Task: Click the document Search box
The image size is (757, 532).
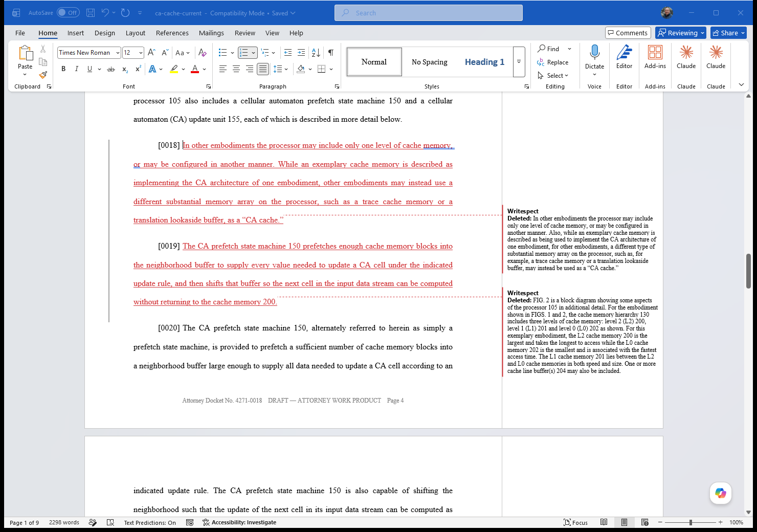Action: 429,13
